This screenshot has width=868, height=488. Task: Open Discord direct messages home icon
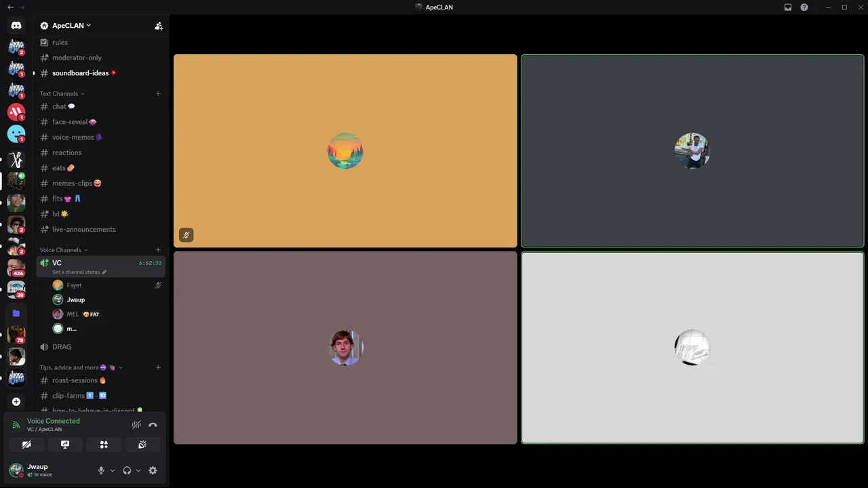(16, 25)
